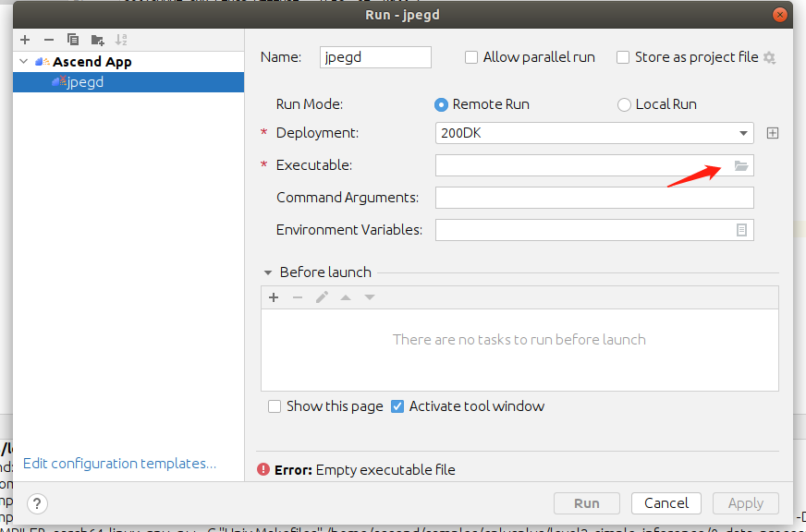The height and width of the screenshot is (532, 806).
Task: Focus the Command Arguments field
Action: click(x=594, y=198)
